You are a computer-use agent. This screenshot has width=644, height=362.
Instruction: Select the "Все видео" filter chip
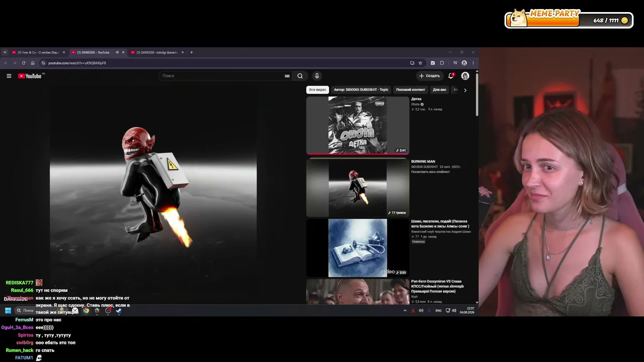point(317,89)
